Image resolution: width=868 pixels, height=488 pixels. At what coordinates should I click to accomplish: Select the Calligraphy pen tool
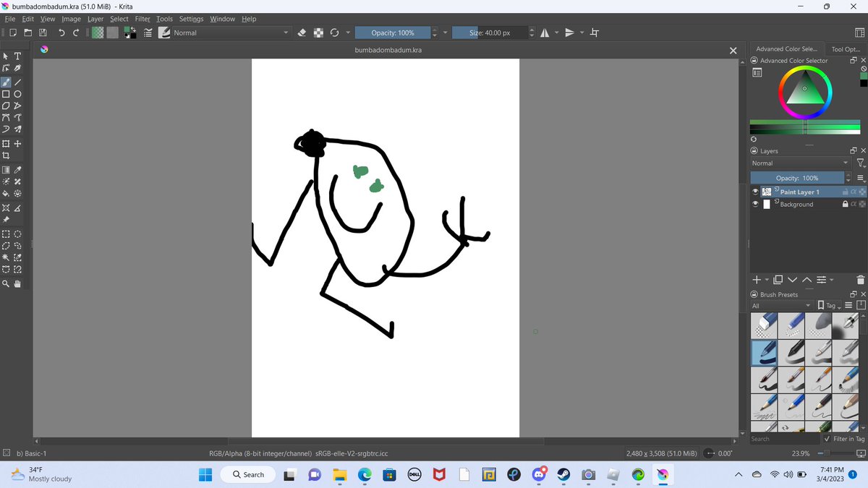(x=18, y=68)
